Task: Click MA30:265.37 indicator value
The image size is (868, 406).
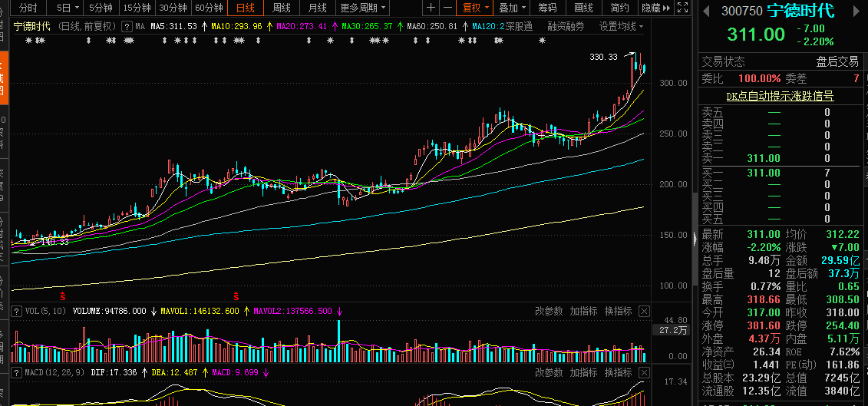Action: (367, 26)
